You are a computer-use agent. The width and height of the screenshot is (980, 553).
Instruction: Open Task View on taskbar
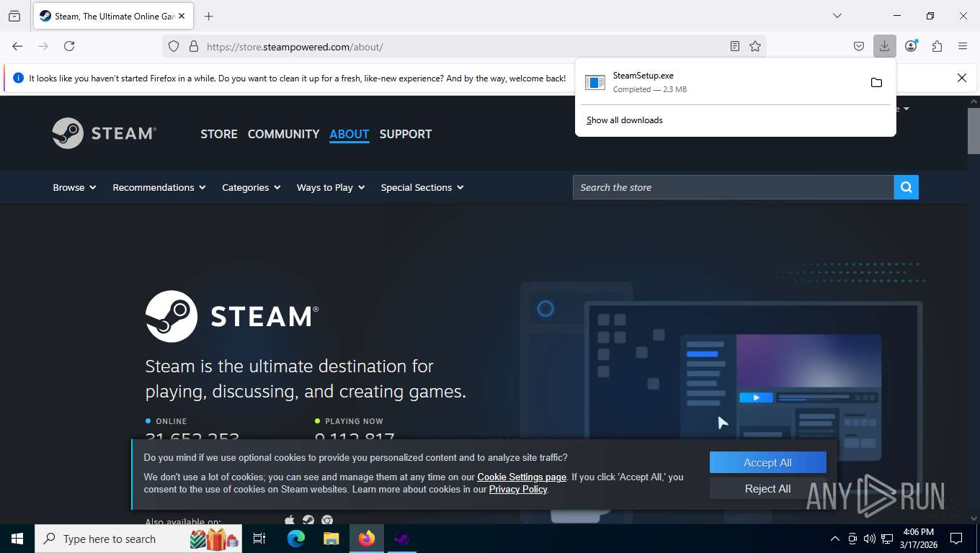[259, 539]
